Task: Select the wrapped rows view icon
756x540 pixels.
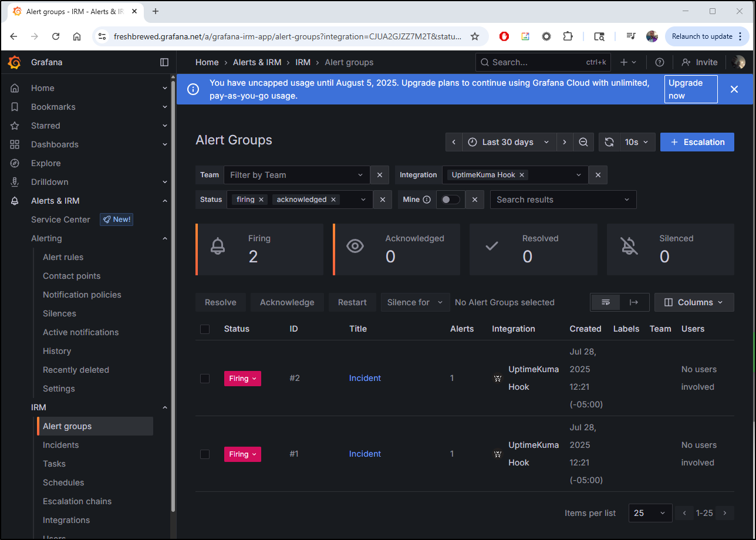Action: coord(606,302)
